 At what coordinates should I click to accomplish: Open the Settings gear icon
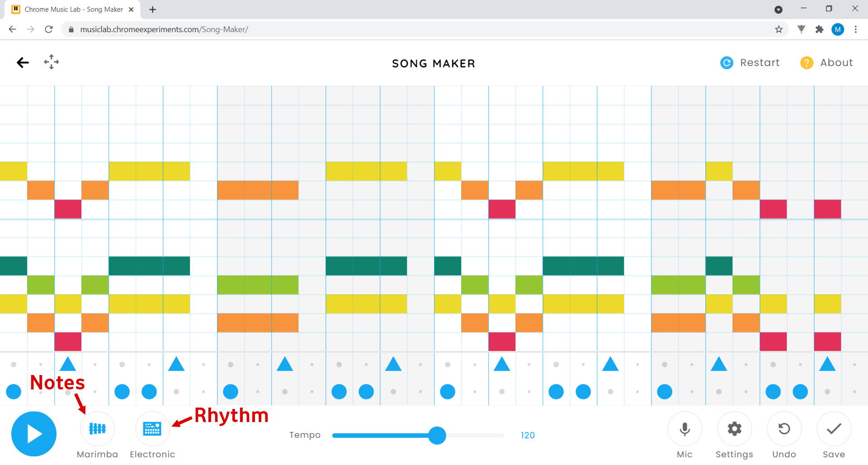(x=734, y=428)
